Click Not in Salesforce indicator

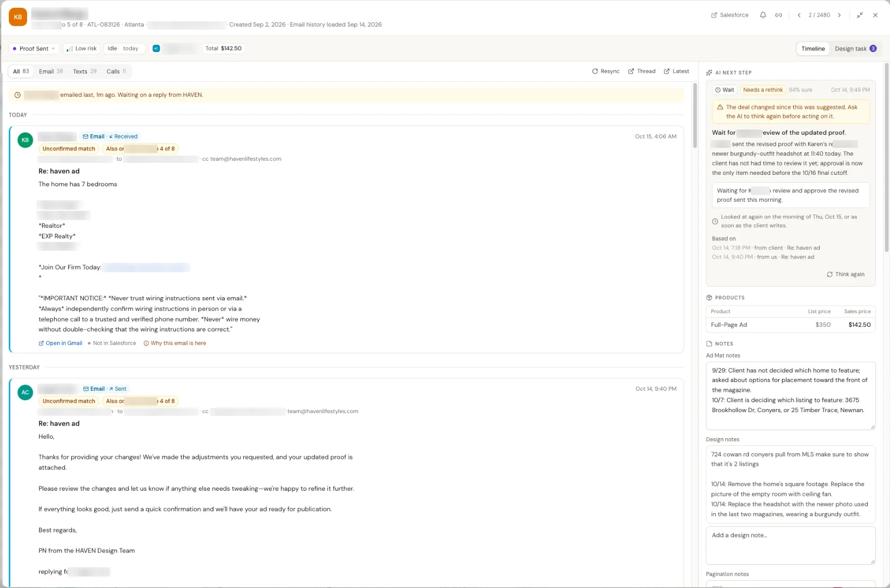(x=112, y=343)
